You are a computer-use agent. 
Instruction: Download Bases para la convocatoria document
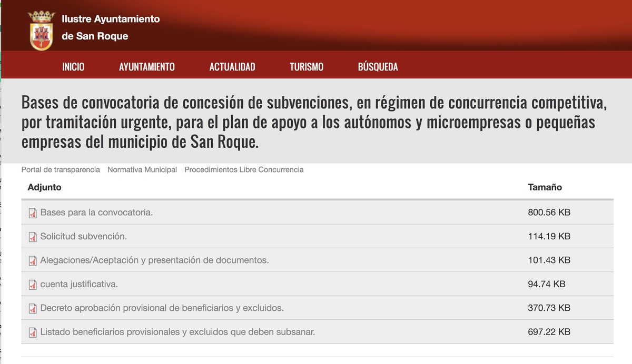tap(96, 213)
